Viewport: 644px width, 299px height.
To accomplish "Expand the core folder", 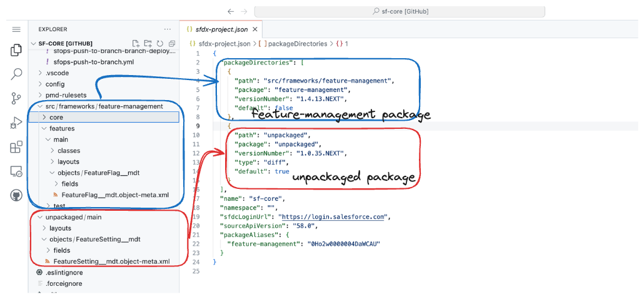I will tap(56, 118).
